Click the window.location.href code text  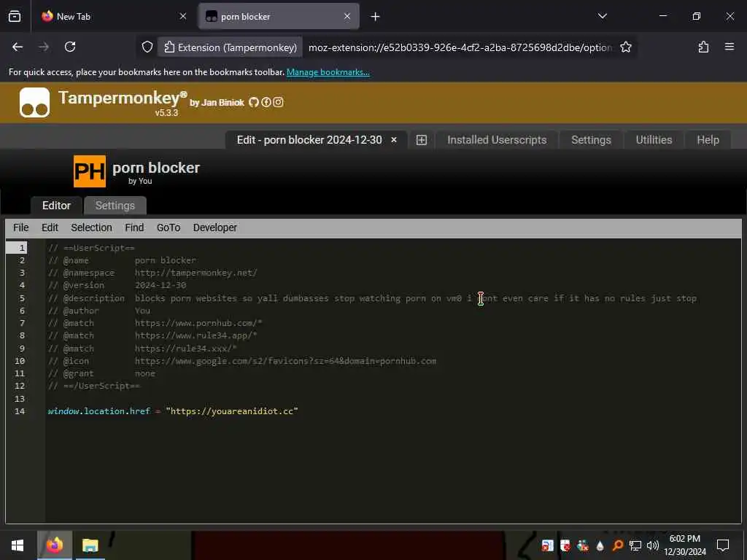(99, 411)
